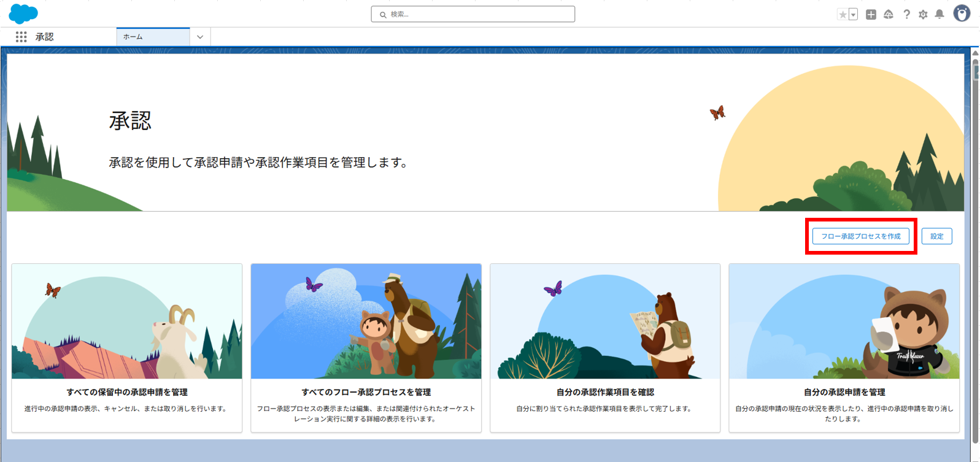Click the Trailblazer raccoon illustration
Image resolution: width=980 pixels, height=462 pixels.
(844, 321)
